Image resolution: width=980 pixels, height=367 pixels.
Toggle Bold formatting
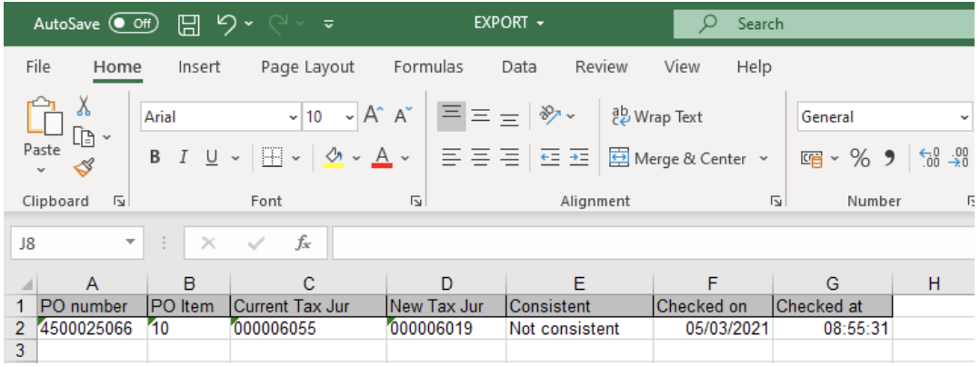(155, 158)
